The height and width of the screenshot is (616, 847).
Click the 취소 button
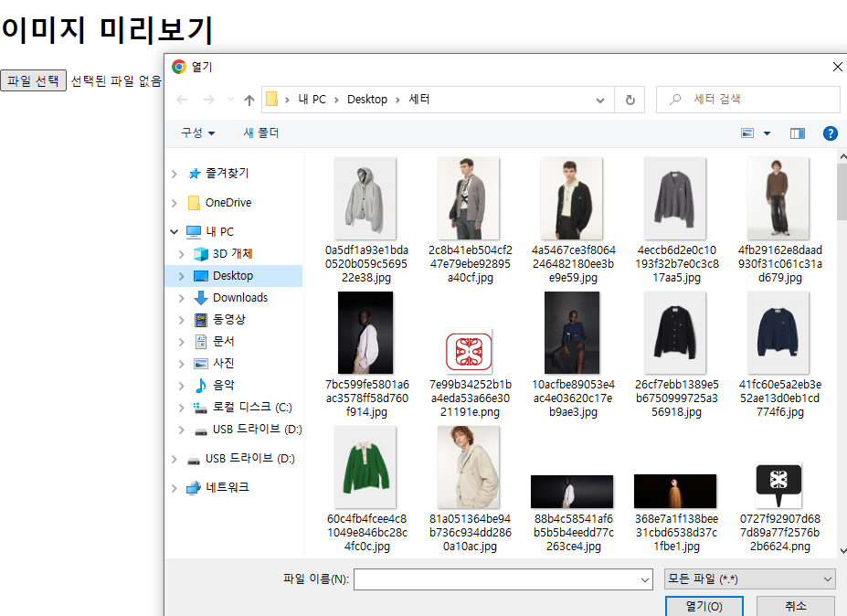(x=796, y=606)
